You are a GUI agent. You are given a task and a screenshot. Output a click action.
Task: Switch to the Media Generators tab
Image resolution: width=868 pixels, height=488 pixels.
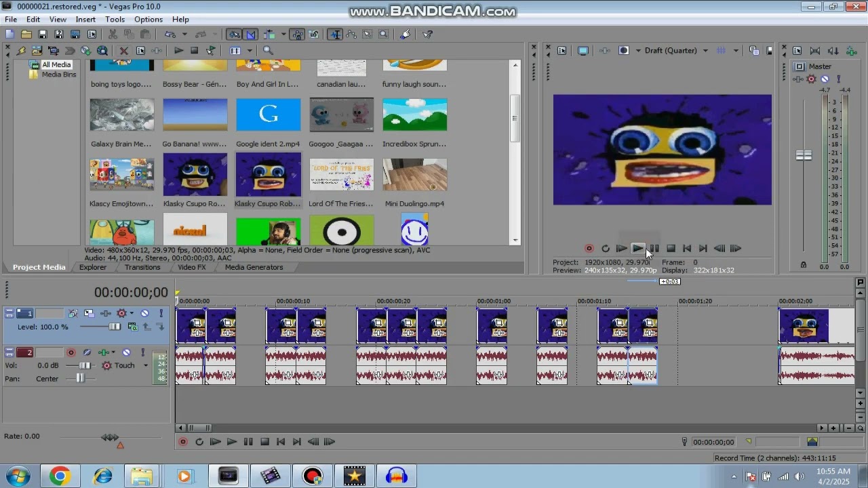254,267
